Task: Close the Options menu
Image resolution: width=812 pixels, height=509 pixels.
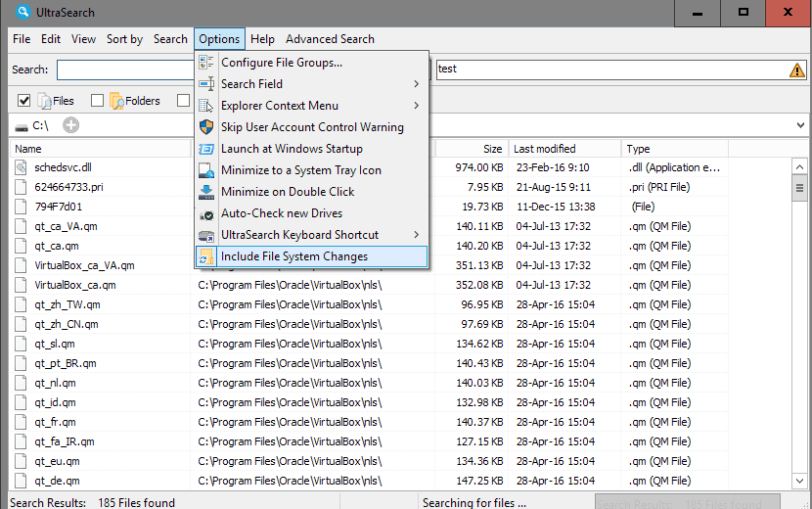Action: click(219, 39)
